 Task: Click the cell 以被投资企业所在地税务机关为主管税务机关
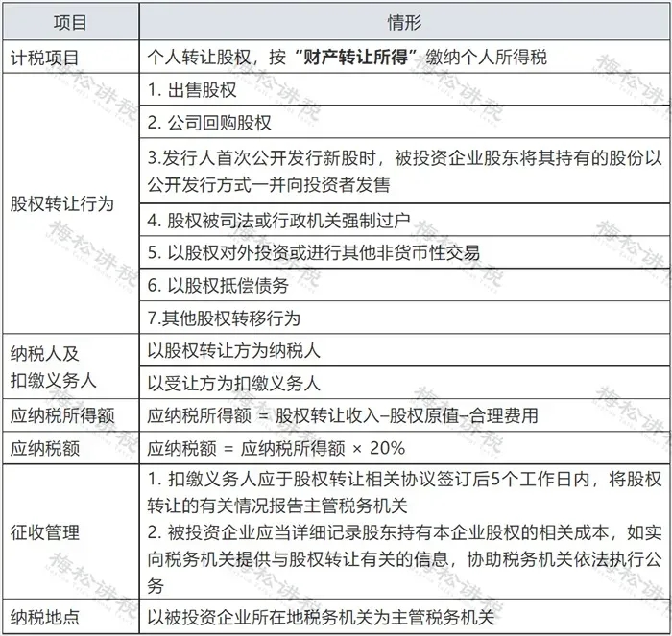tap(404, 617)
